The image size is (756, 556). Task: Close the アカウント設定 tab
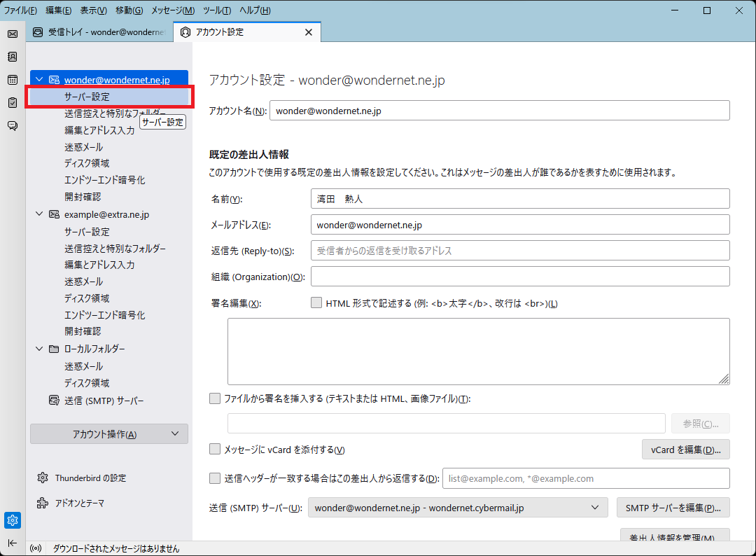tap(309, 32)
